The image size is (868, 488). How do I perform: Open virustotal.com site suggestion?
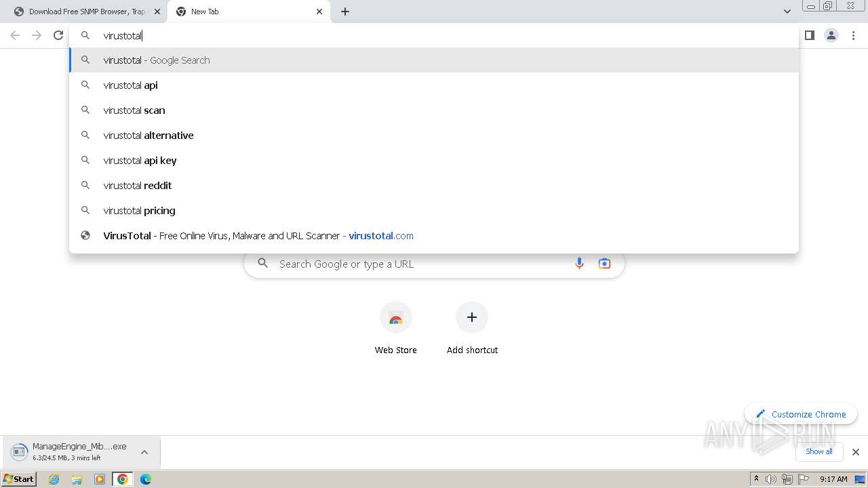click(434, 236)
